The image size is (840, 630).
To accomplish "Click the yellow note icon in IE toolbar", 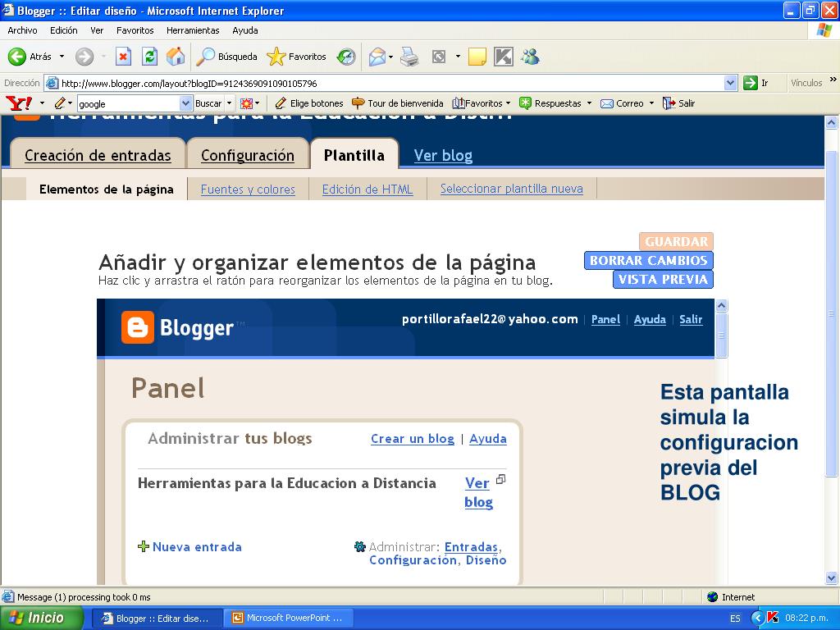I will pyautogui.click(x=477, y=57).
